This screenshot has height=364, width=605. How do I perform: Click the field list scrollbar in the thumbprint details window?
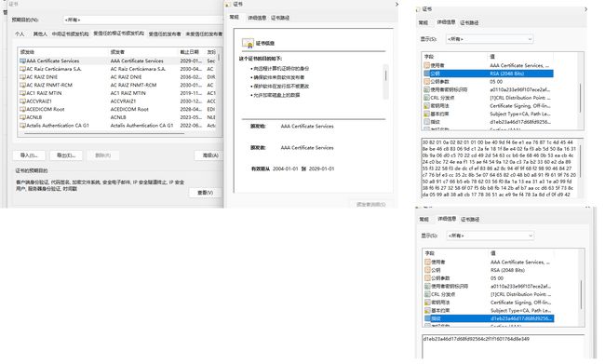[x=581, y=288]
